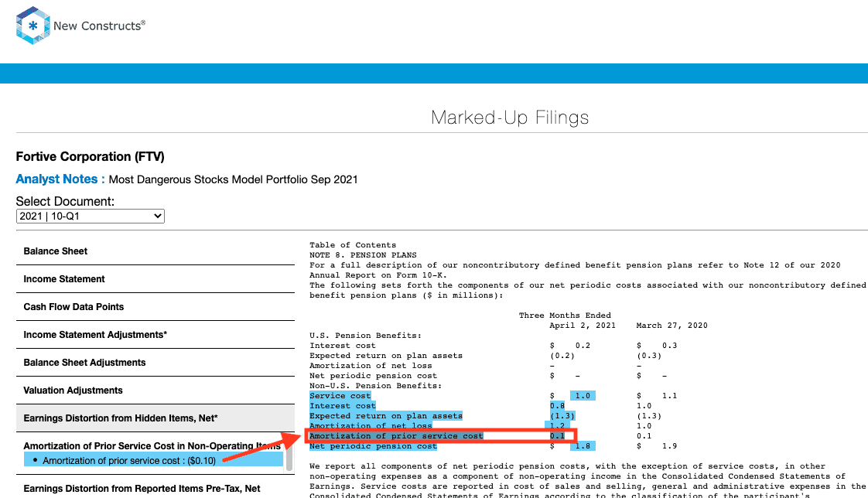Click 'U.S. Pension Benefits:' label
Screen dimensions: 868x498
365,336
